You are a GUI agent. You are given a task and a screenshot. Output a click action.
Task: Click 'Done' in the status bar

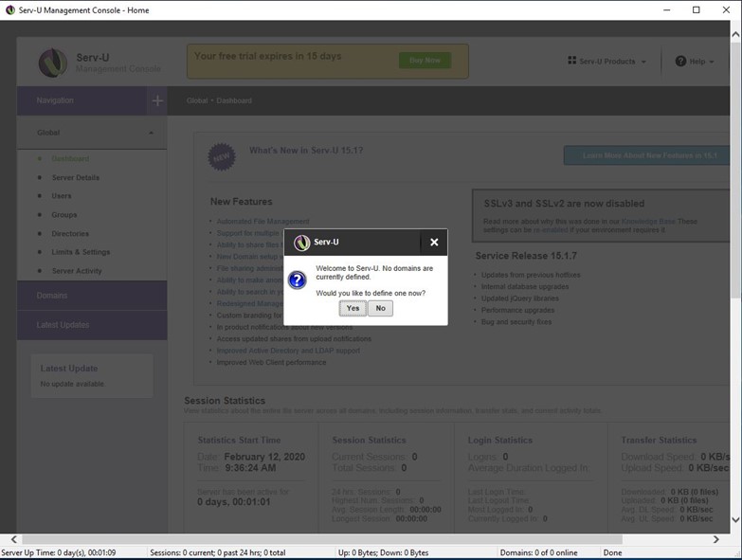pos(612,552)
